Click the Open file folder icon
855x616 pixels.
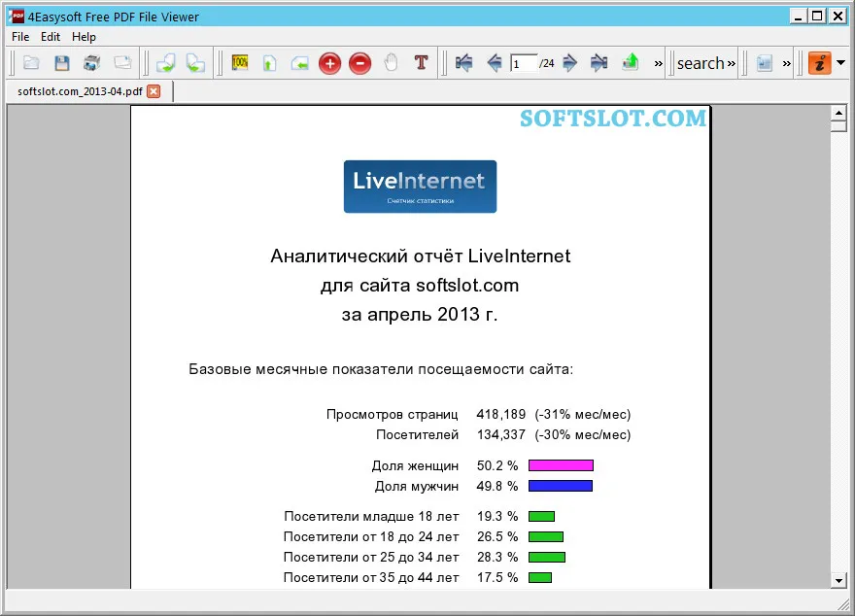coord(31,63)
